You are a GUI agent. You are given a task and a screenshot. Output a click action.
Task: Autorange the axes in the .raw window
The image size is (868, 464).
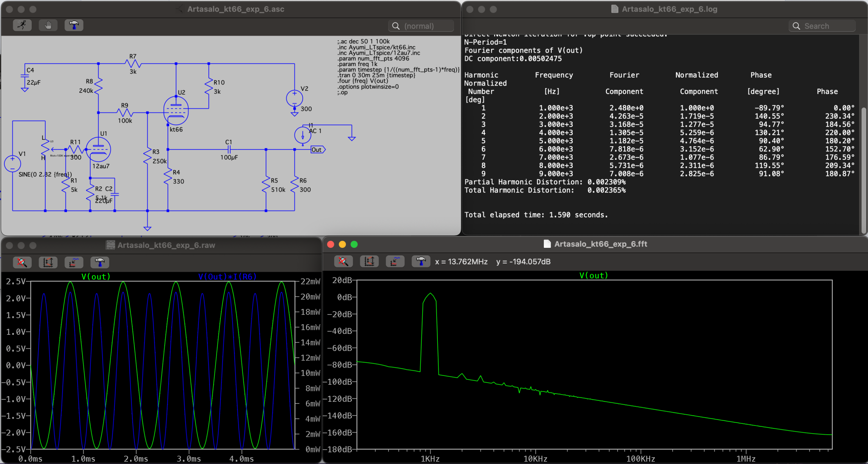point(48,262)
